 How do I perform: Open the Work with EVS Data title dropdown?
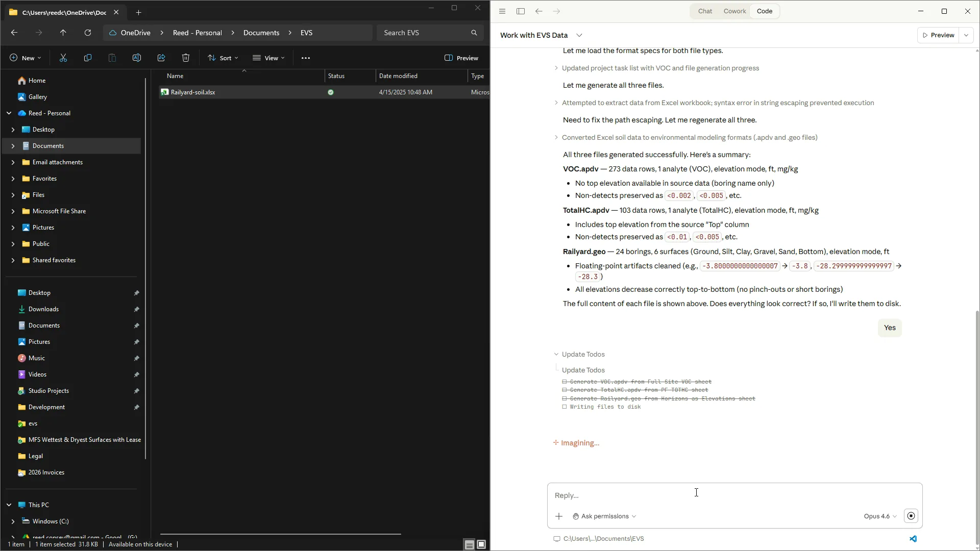coord(579,35)
